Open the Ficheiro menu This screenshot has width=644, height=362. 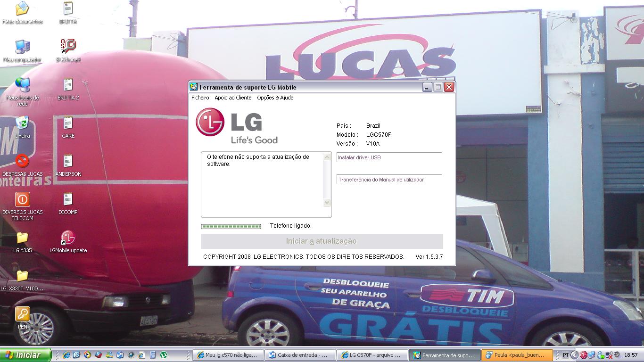coord(200,98)
